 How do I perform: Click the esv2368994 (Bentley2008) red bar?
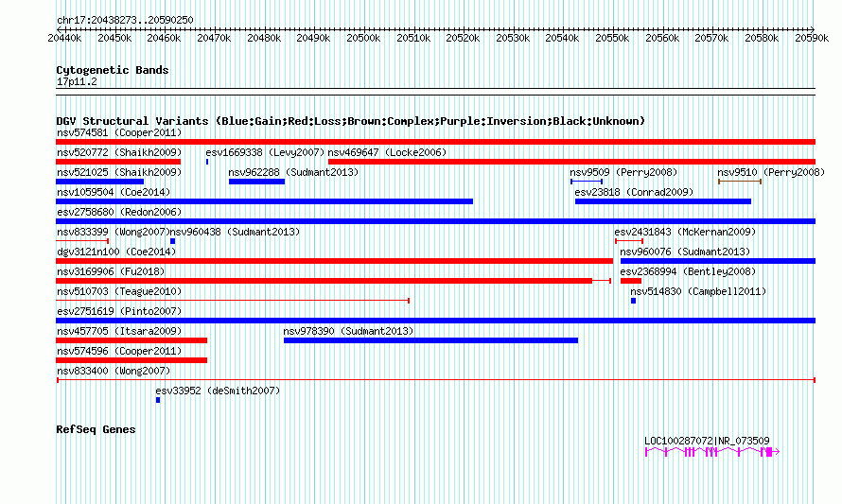631,281
